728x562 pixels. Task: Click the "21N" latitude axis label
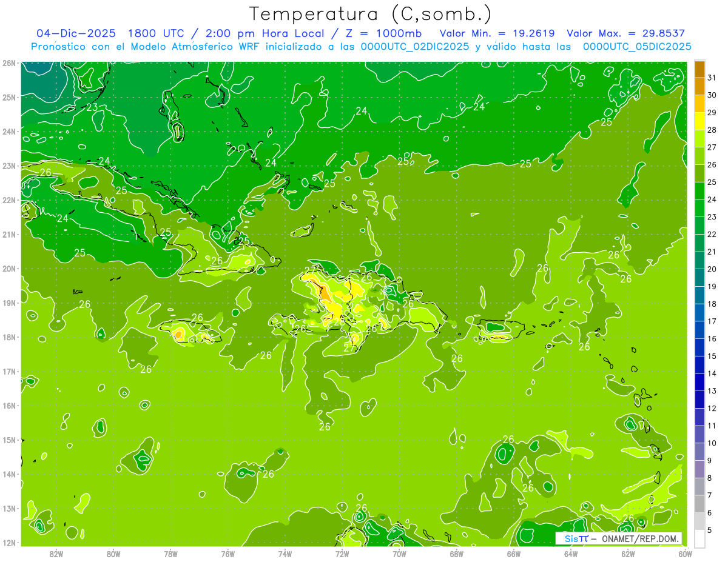pyautogui.click(x=8, y=234)
